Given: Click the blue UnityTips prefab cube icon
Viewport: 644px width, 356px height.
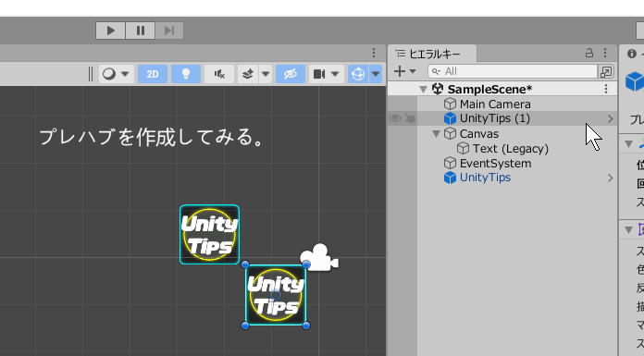Looking at the screenshot, I should click(x=450, y=178).
